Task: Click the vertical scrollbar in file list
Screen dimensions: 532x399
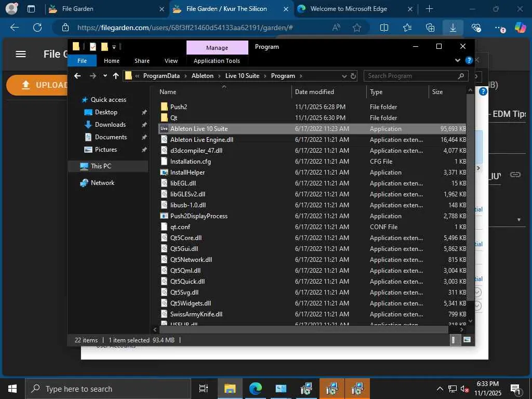Action: coord(470,197)
